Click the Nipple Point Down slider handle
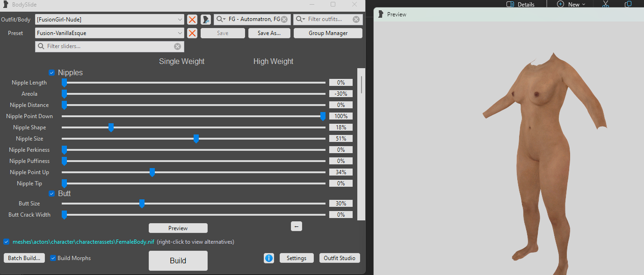This screenshot has height=275, width=644. coord(323,116)
